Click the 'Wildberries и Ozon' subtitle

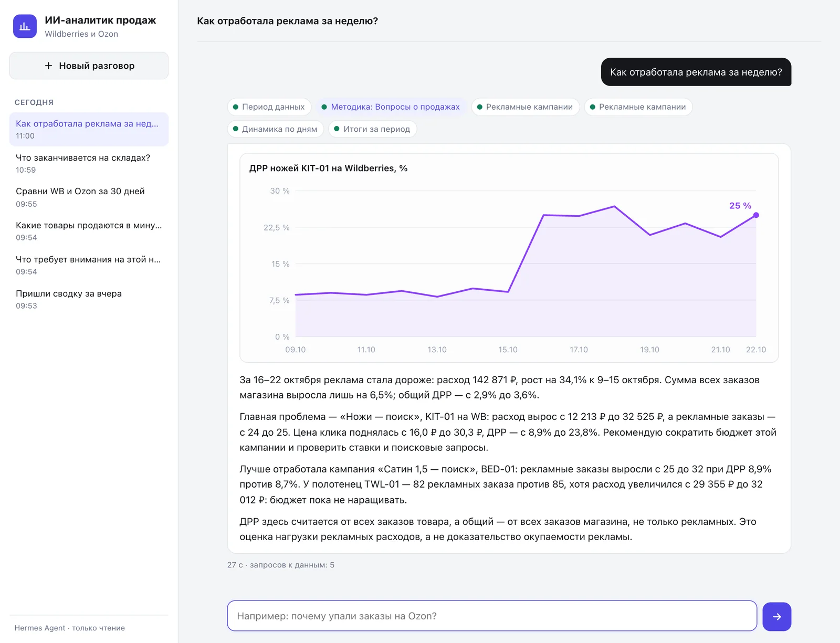(x=81, y=34)
